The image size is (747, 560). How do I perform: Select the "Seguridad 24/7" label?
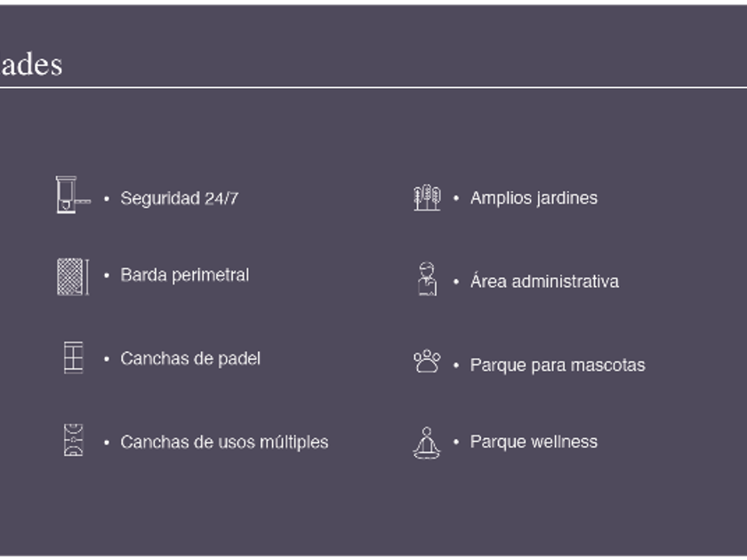coord(179,198)
